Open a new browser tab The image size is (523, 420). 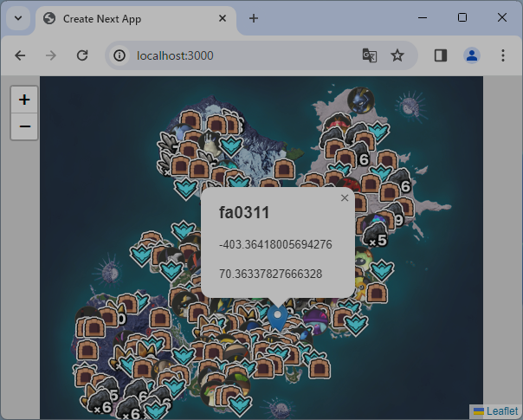pyautogui.click(x=254, y=18)
